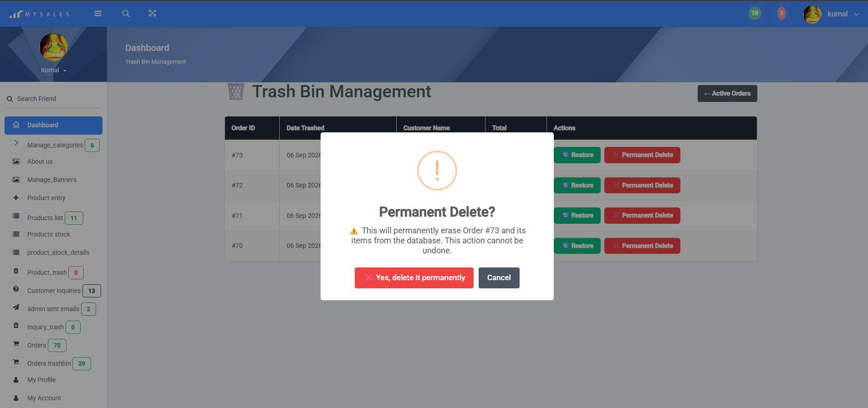The width and height of the screenshot is (868, 408).
Task: Open Products stock in the sidebar
Action: 49,234
